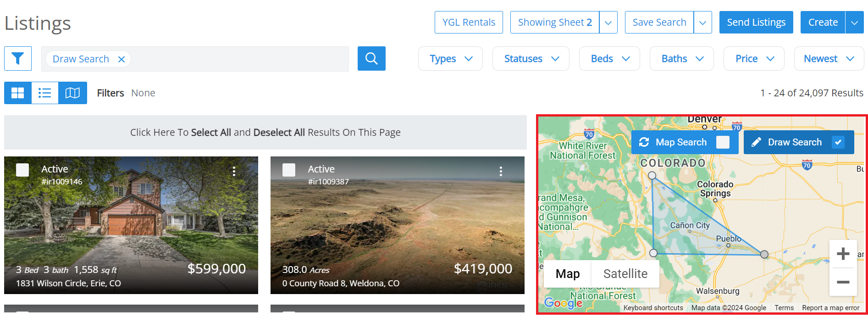Switch to map view layout
This screenshot has height=317, width=868.
(x=72, y=93)
